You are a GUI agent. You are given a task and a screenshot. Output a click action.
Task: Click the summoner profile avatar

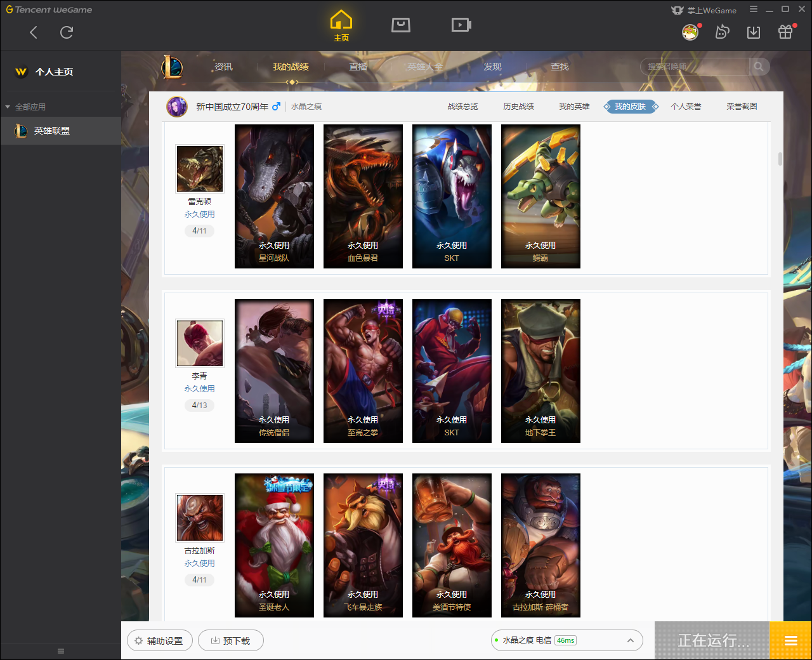177,107
